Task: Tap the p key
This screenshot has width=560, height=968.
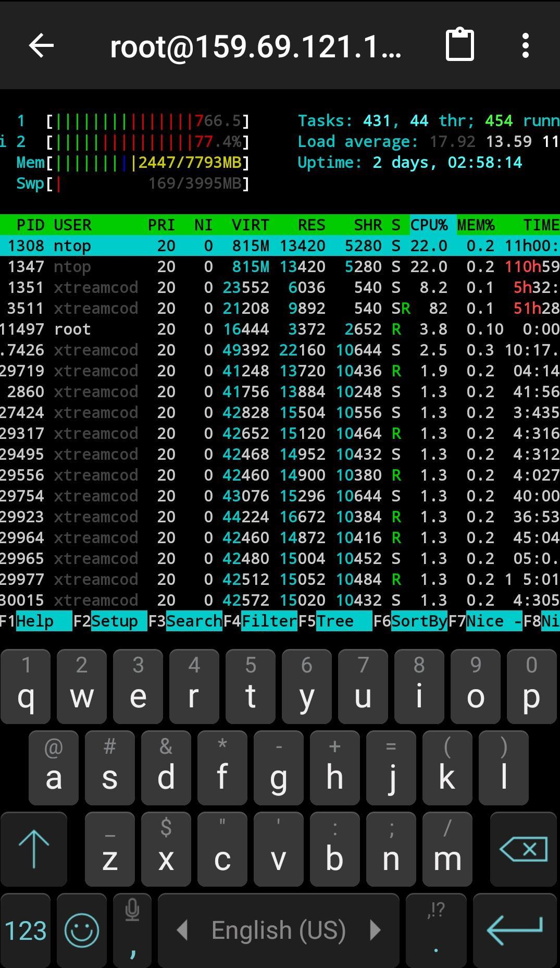Action: 532,687
